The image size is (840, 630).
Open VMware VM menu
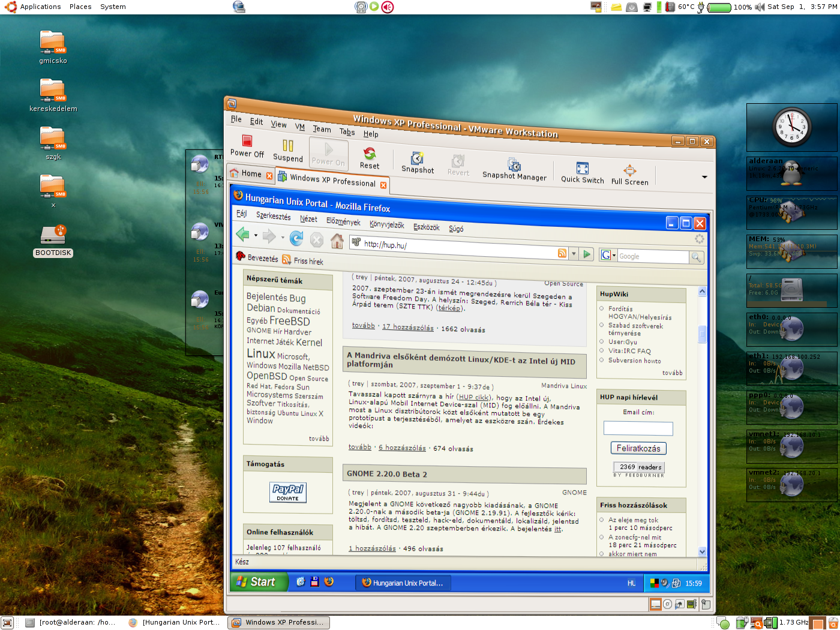pyautogui.click(x=300, y=127)
